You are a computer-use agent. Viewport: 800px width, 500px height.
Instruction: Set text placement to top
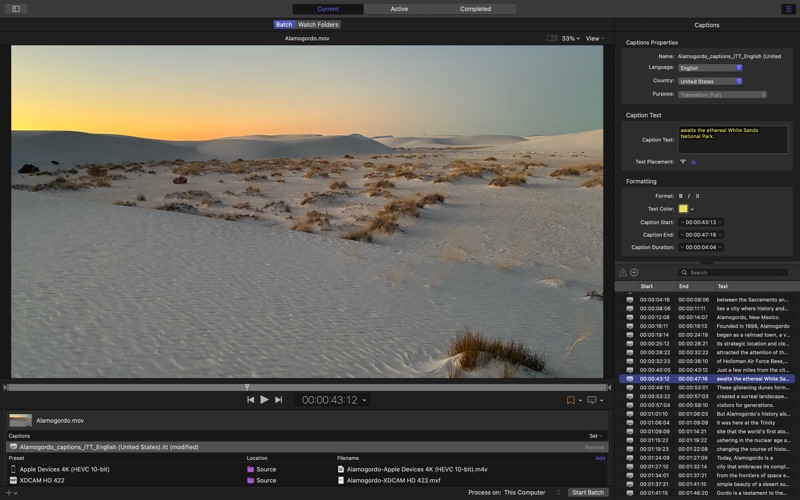[x=683, y=161]
